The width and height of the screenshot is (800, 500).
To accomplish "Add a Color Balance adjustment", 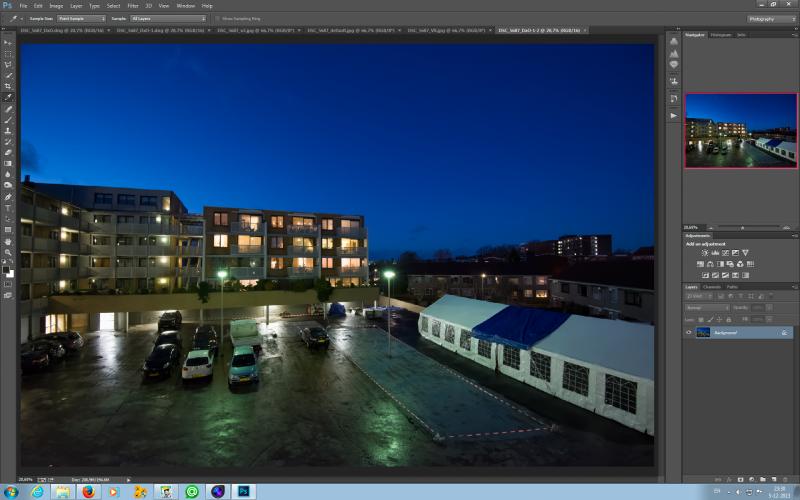I will pos(710,264).
